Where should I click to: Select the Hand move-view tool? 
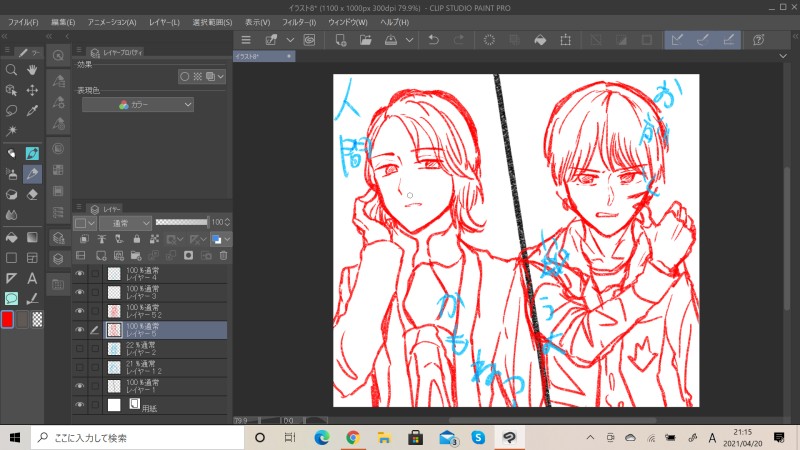click(32, 70)
